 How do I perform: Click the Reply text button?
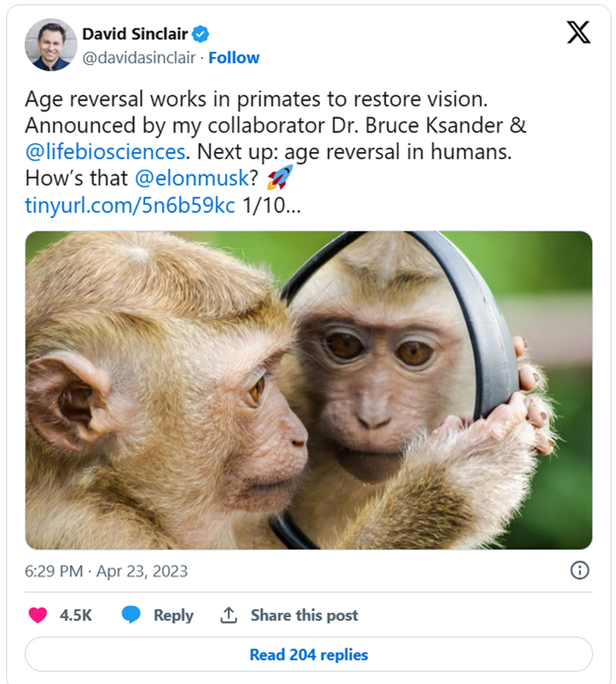click(x=173, y=615)
